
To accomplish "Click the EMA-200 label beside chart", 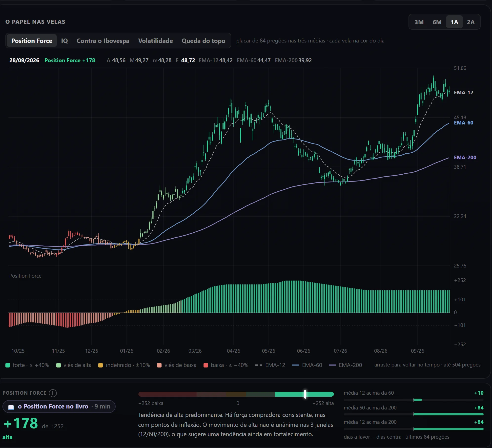I will 465,158.
